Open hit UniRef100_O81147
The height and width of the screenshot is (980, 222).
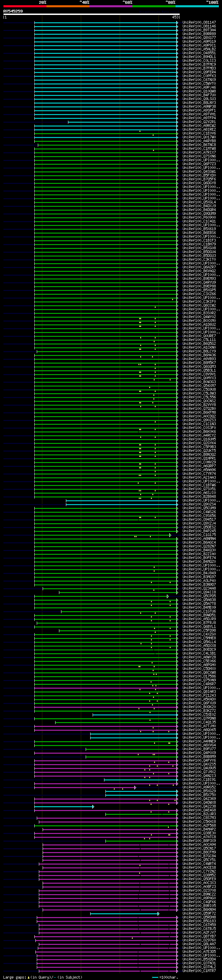[199, 23]
